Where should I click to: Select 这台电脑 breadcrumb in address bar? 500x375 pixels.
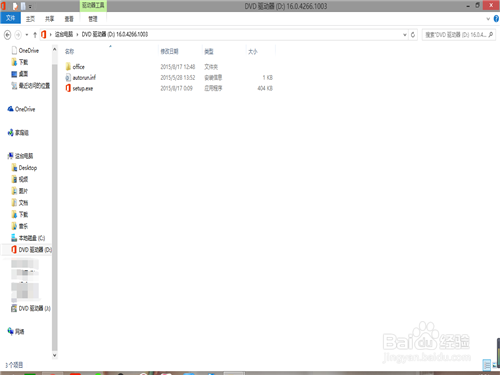point(64,34)
